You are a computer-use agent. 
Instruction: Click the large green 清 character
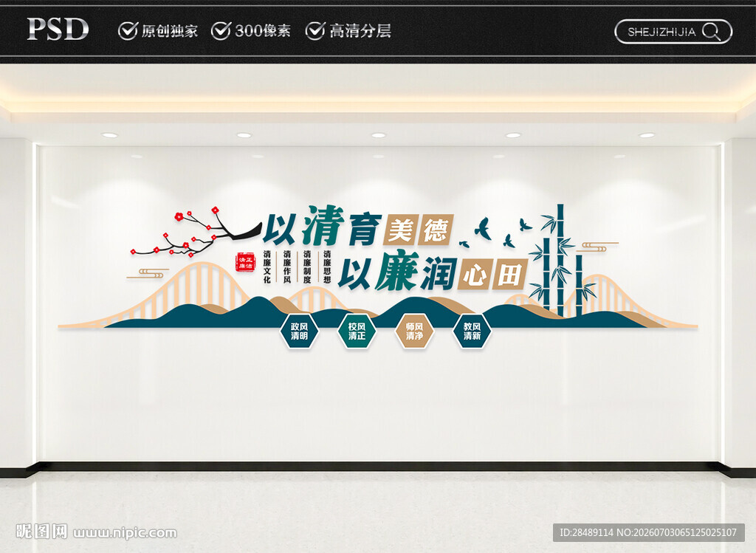click(323, 226)
